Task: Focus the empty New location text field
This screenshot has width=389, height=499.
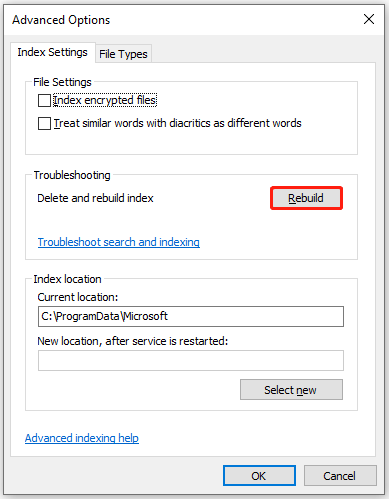Action: pos(191,360)
